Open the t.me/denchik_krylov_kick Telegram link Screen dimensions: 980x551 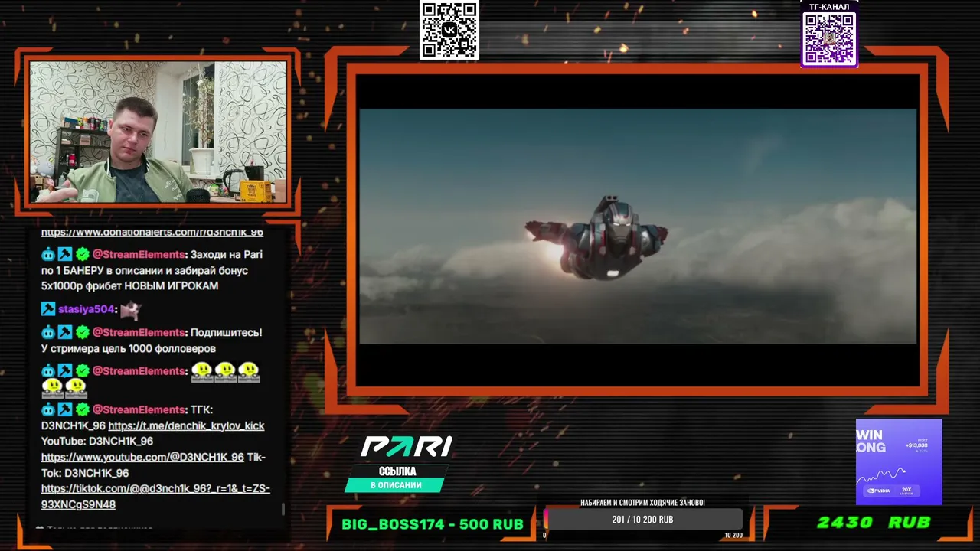click(x=186, y=425)
